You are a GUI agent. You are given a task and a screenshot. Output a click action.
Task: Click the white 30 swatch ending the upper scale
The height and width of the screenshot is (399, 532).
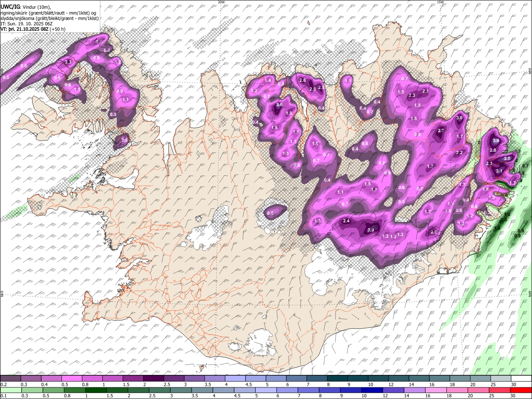pyautogui.click(x=521, y=379)
